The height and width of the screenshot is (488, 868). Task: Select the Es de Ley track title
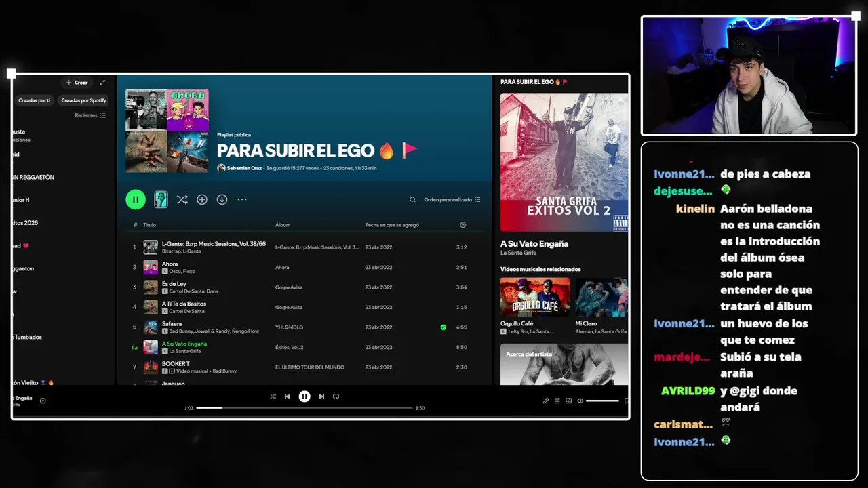click(174, 283)
